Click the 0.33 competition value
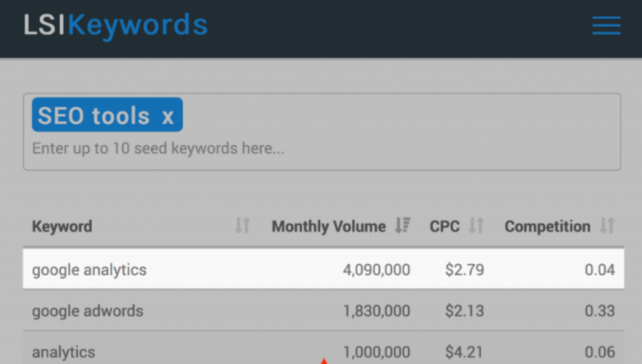 600,311
